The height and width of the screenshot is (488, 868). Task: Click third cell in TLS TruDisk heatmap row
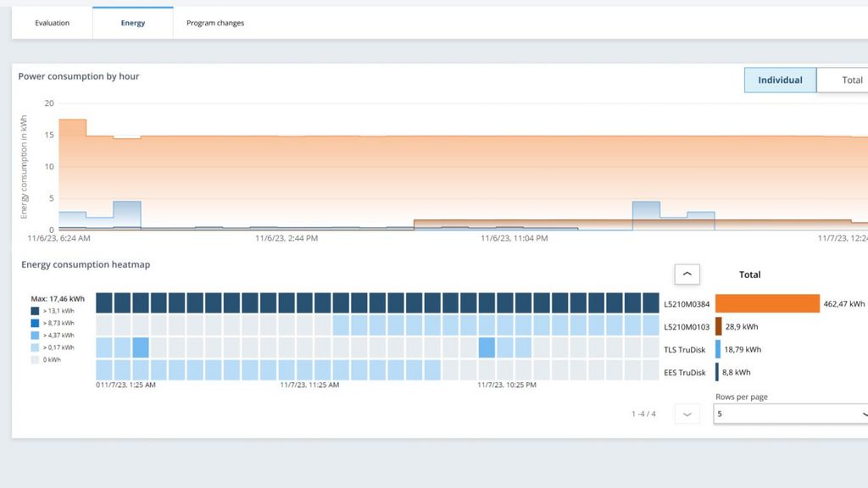click(141, 347)
